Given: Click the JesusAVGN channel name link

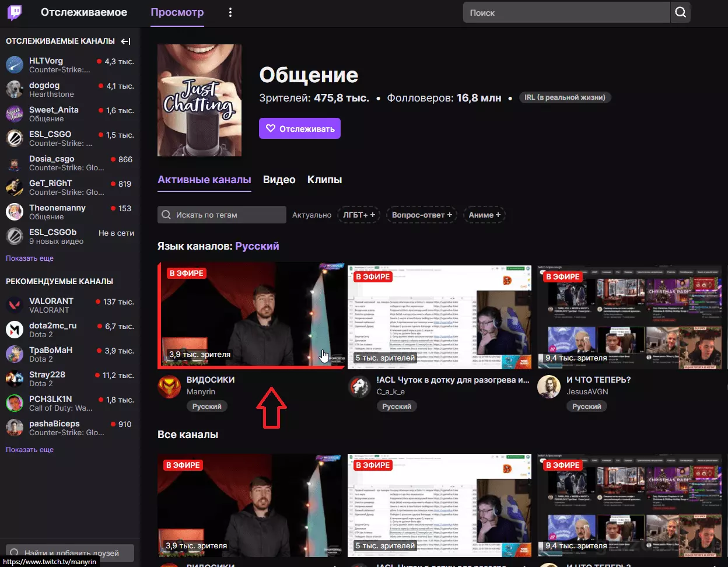Looking at the screenshot, I should [587, 392].
